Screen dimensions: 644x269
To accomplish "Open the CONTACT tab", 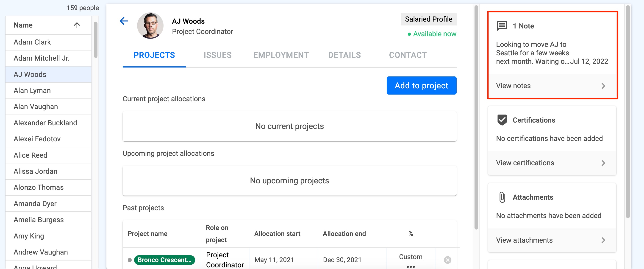I will coord(408,55).
